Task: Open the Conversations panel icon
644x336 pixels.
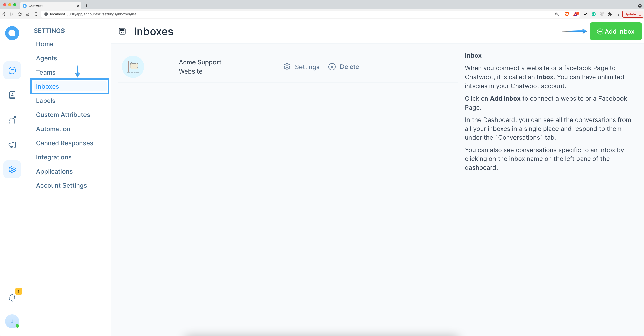Action: click(x=12, y=70)
